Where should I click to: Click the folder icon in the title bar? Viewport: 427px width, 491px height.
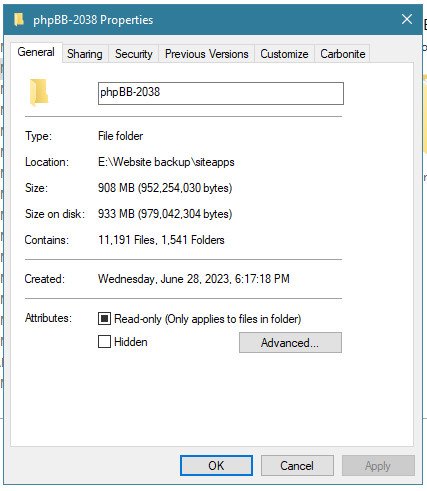coord(19,19)
